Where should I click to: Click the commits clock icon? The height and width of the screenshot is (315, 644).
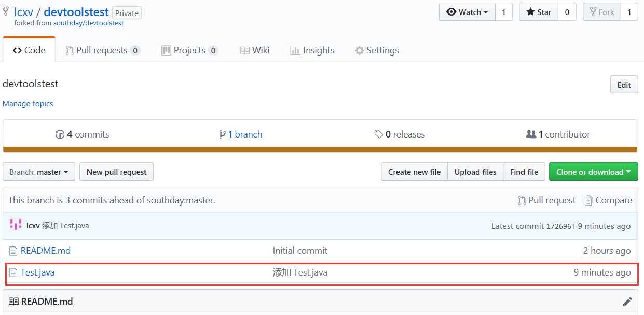[x=60, y=134]
